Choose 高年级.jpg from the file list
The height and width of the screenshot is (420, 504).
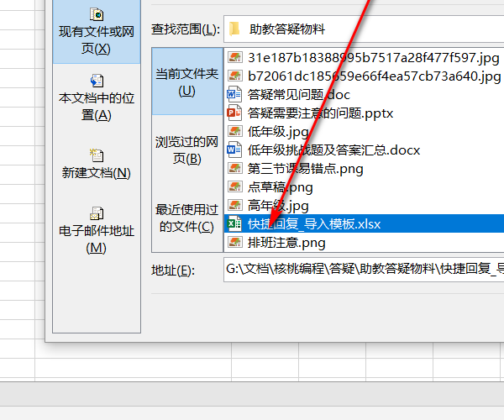coord(364,205)
